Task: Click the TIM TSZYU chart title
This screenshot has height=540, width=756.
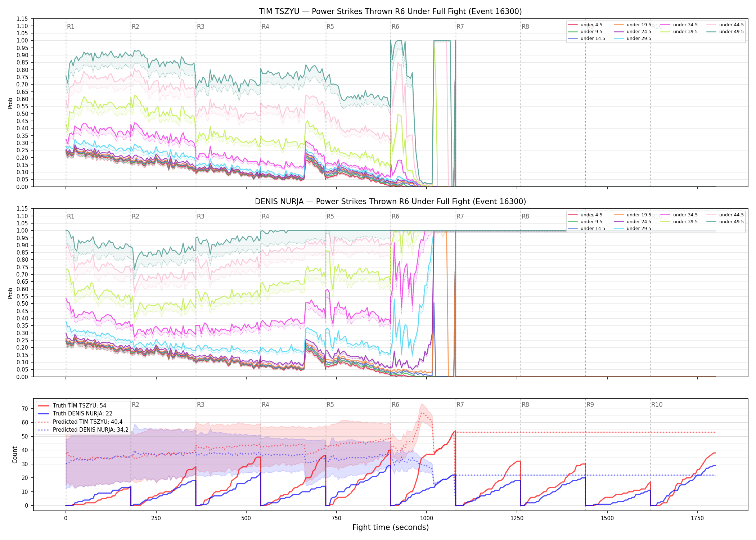Action: (x=391, y=12)
